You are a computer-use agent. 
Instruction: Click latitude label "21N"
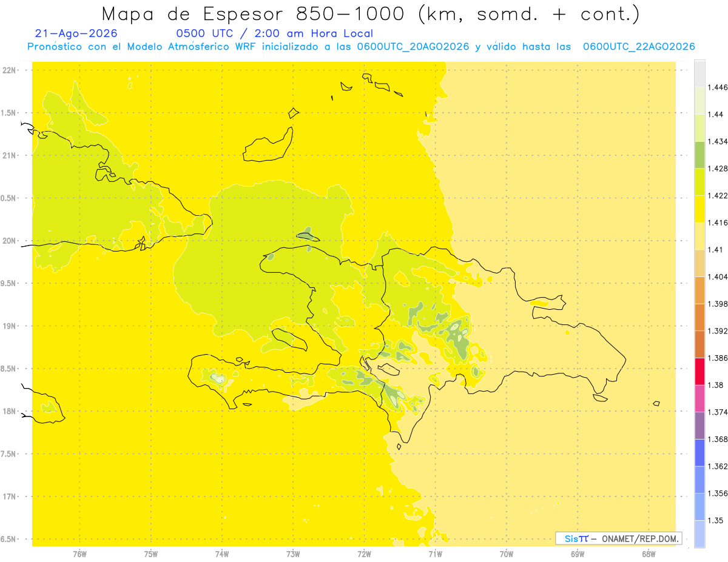[x=9, y=156]
